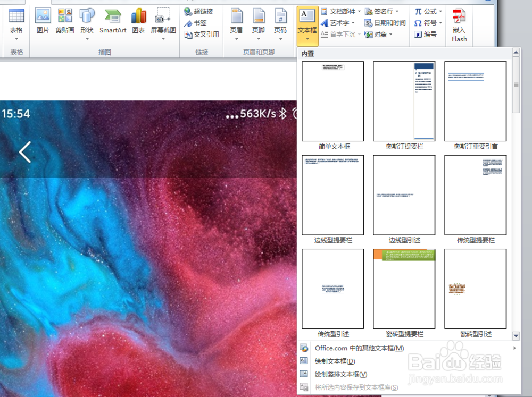Expand the 艺术字 dropdown arrow
This screenshot has width=532, height=397.
[353, 23]
